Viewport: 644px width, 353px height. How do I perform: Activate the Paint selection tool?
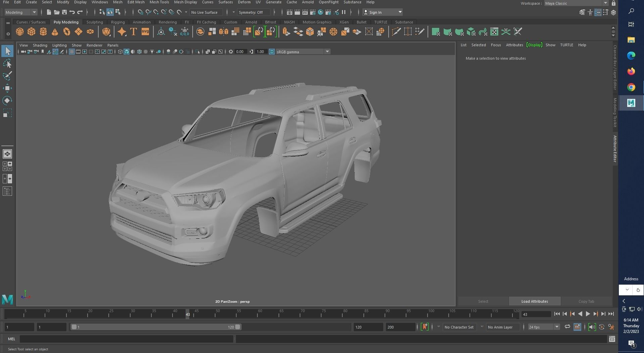tap(7, 76)
